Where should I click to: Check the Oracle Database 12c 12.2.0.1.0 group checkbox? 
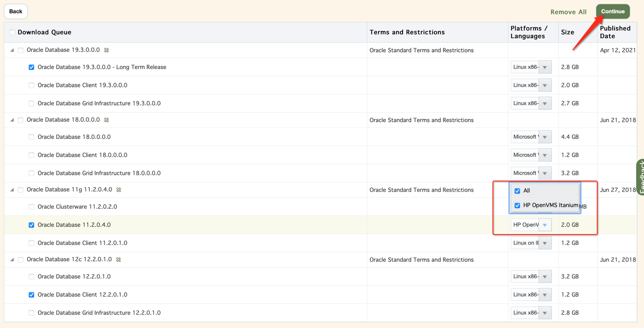point(20,260)
